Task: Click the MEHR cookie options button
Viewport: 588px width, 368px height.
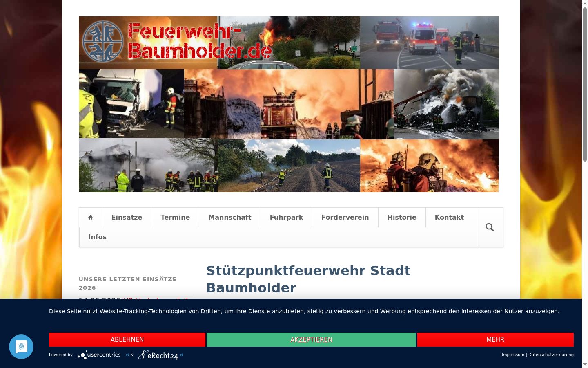Action: pos(495,340)
